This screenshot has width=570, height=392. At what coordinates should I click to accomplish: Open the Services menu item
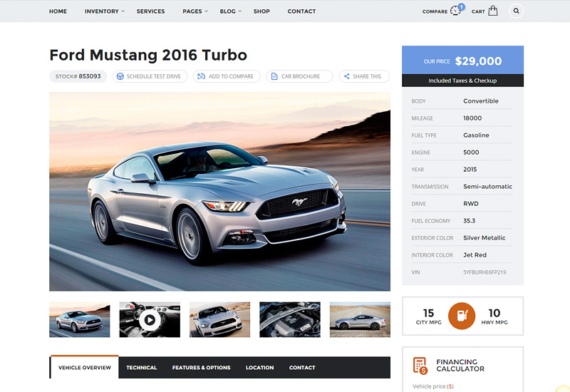pyautogui.click(x=150, y=11)
